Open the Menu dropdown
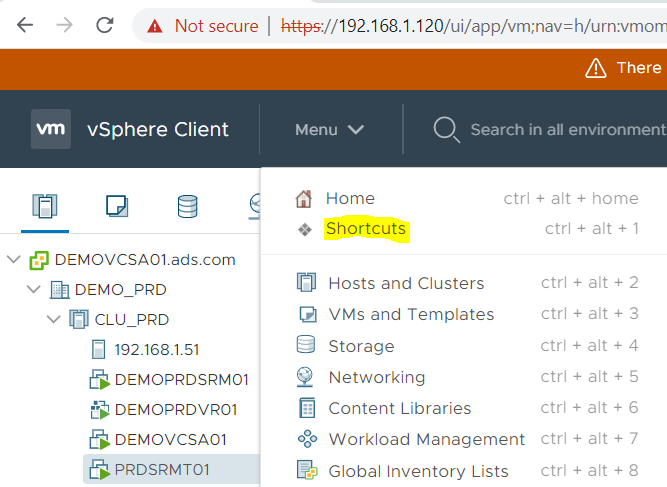This screenshot has height=487, width=667. 329,129
